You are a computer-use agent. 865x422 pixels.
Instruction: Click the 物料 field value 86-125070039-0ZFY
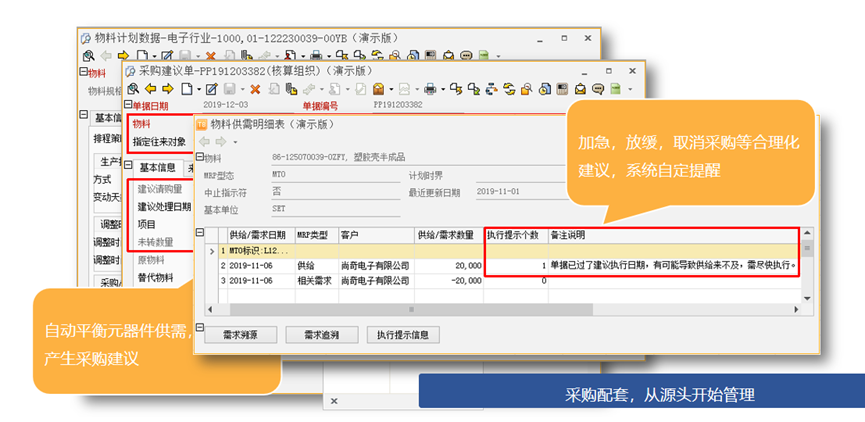[338, 157]
